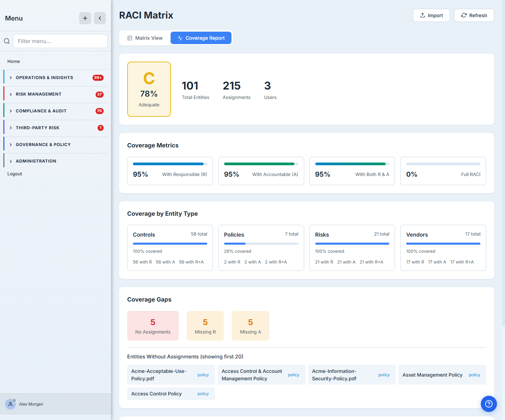Click '21 with R+A' in Risks card

[x=371, y=262]
